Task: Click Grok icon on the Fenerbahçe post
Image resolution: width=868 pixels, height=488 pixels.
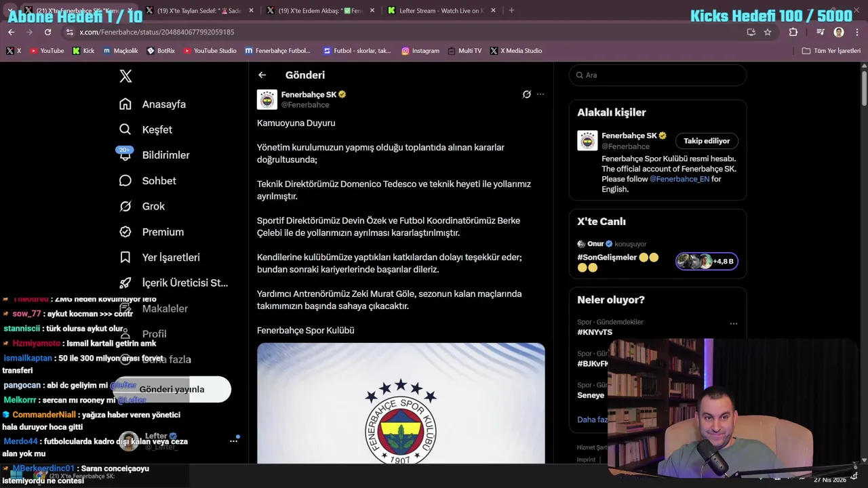Action: [526, 94]
